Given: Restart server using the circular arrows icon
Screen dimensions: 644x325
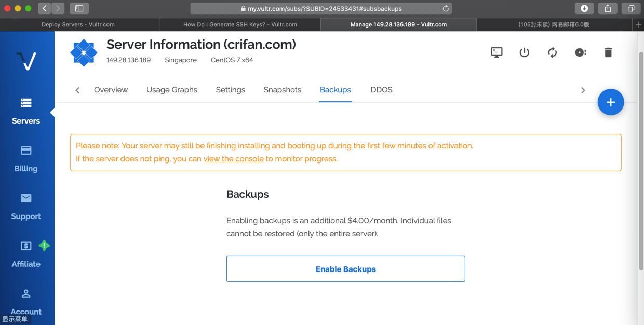Looking at the screenshot, I should tap(552, 52).
